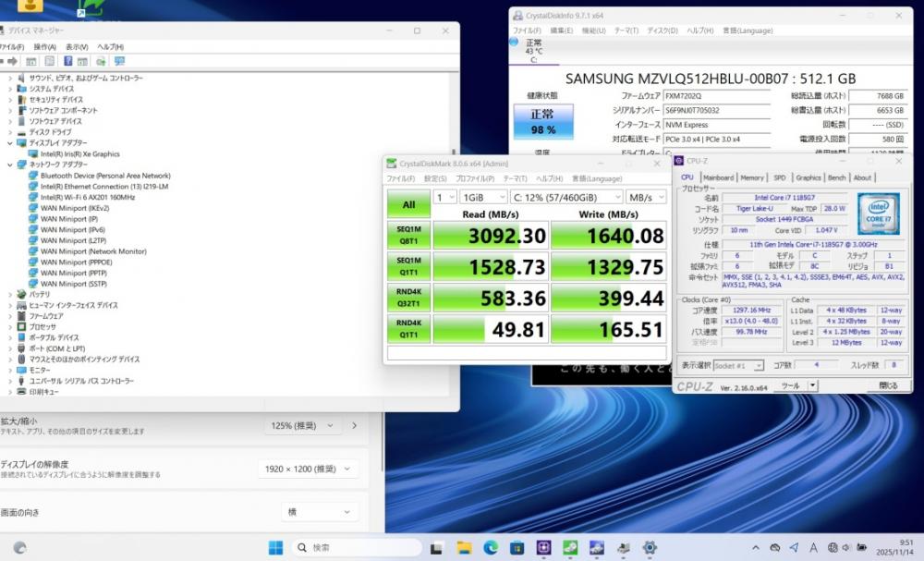Select the Intel Wi-Fi 6 AX201 adapter
The image size is (924, 561).
point(88,197)
